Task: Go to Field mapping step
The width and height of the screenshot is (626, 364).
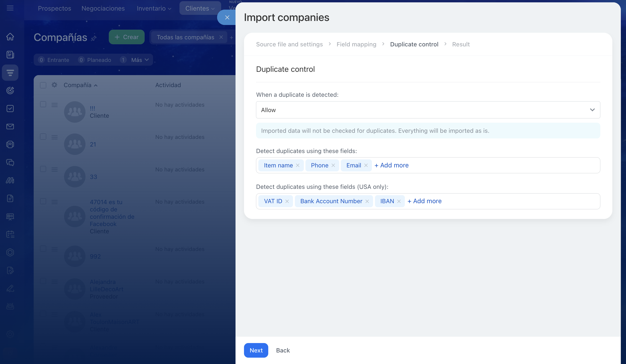Action: point(356,44)
